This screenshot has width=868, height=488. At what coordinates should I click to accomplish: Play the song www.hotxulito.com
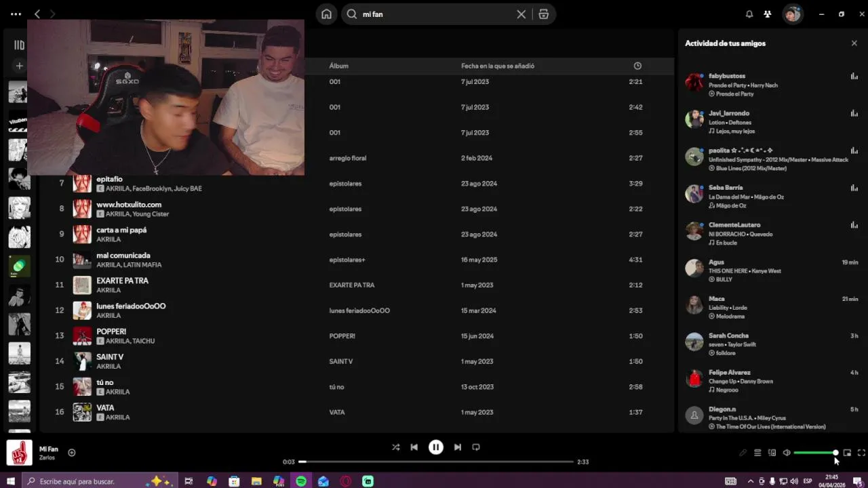click(x=129, y=205)
